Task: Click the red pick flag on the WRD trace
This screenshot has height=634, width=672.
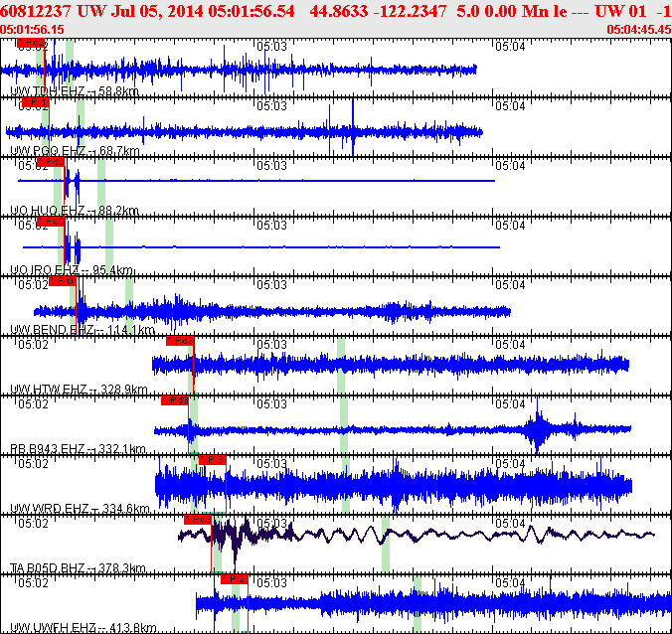Action: (x=212, y=459)
